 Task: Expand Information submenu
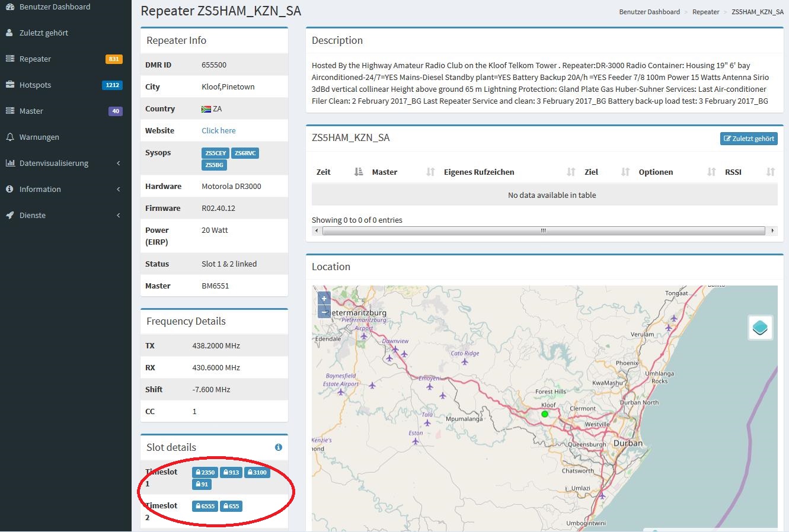65,189
